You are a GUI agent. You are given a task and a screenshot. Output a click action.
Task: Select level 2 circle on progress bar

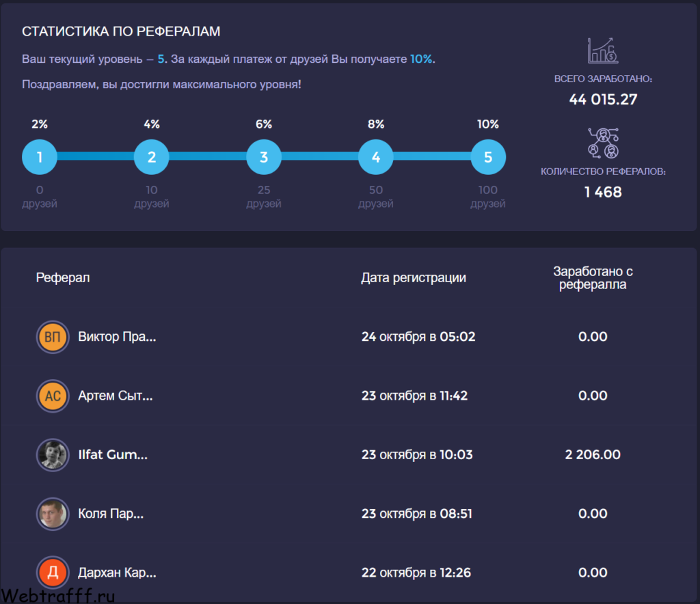[x=152, y=157]
